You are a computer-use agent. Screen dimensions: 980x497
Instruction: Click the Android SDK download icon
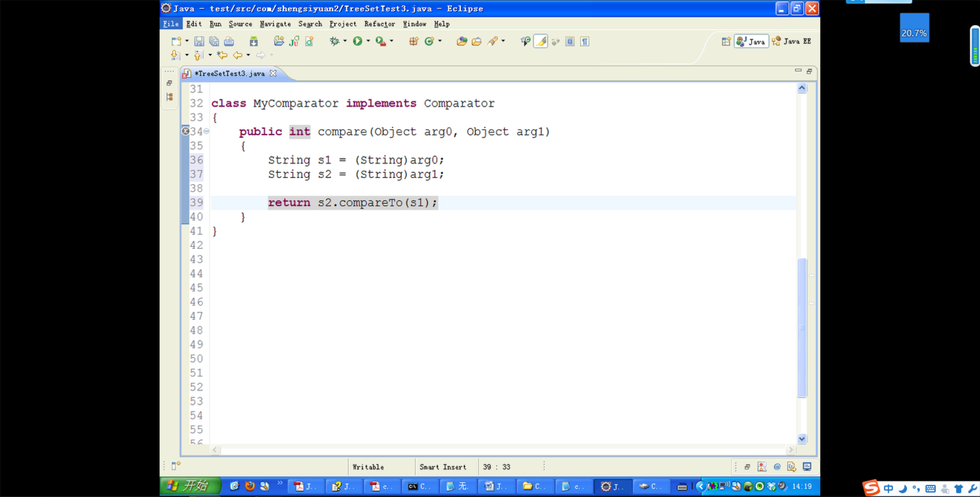tap(254, 41)
